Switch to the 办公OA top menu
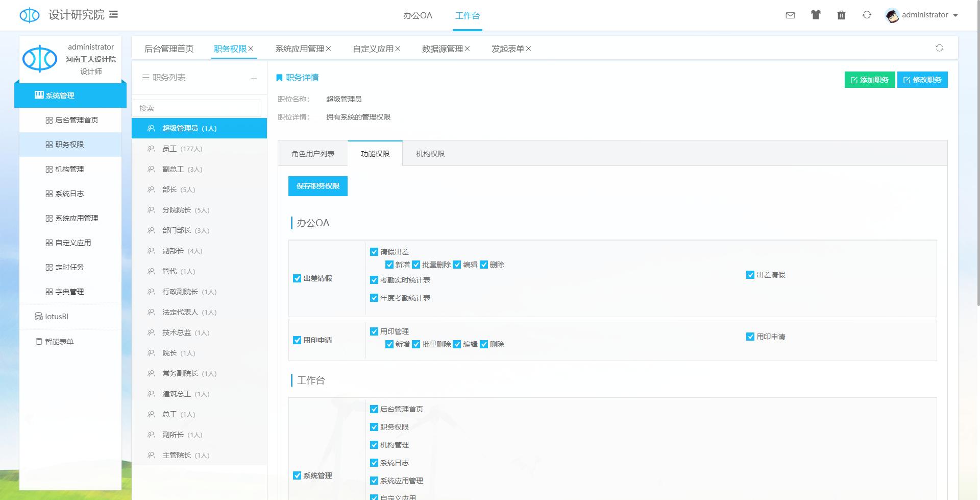Screen dimensions: 980x500 [418, 15]
